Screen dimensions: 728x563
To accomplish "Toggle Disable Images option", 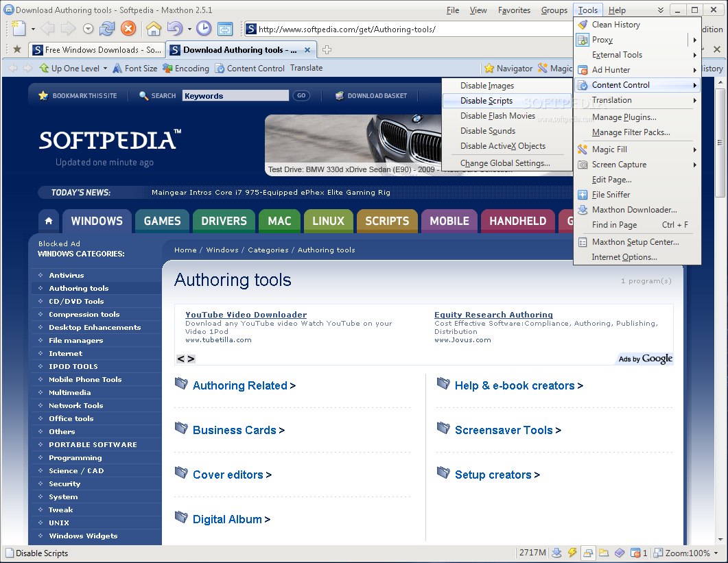I will coord(507,86).
